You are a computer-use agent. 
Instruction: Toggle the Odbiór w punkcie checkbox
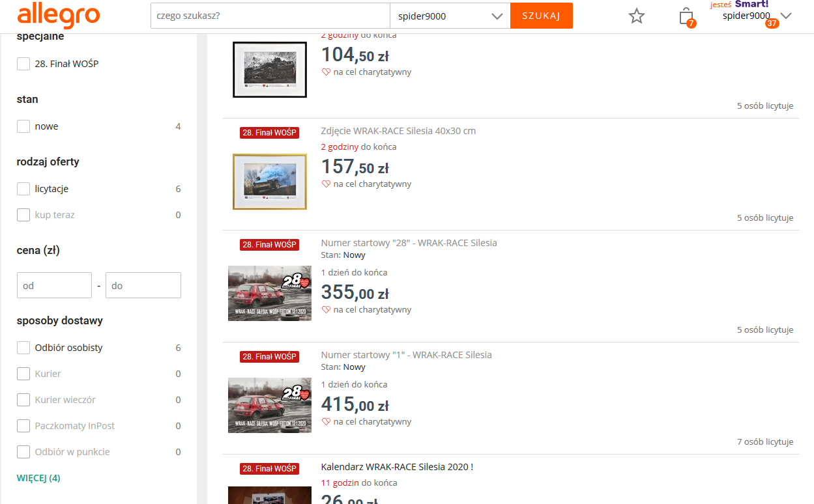(x=23, y=452)
